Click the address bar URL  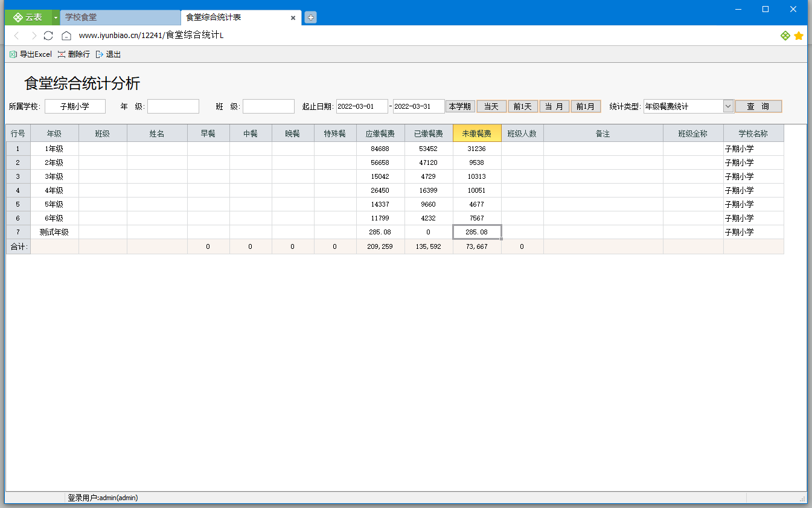point(151,36)
